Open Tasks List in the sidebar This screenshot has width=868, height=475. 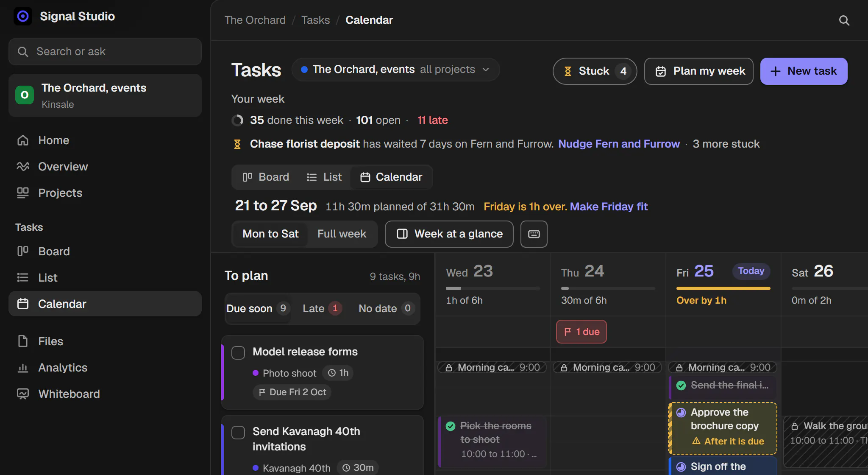pyautogui.click(x=105, y=278)
